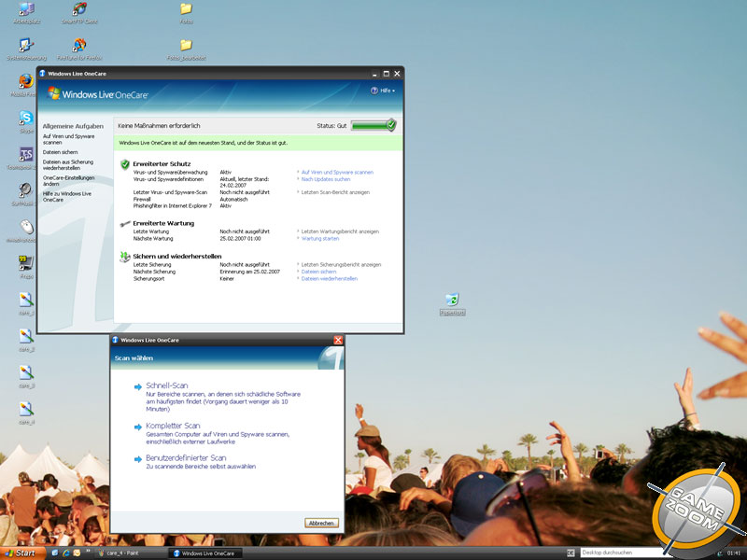Screen dimensions: 747x560
Task: Click the 'Desktop durchsuchen' search field
Action: click(623, 553)
